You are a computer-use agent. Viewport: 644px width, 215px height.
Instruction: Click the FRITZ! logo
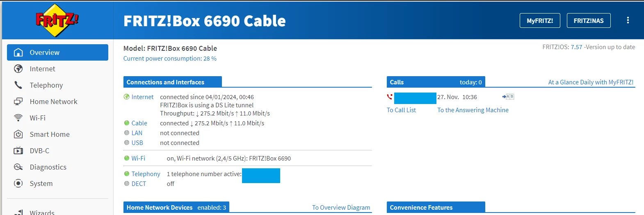click(x=57, y=20)
